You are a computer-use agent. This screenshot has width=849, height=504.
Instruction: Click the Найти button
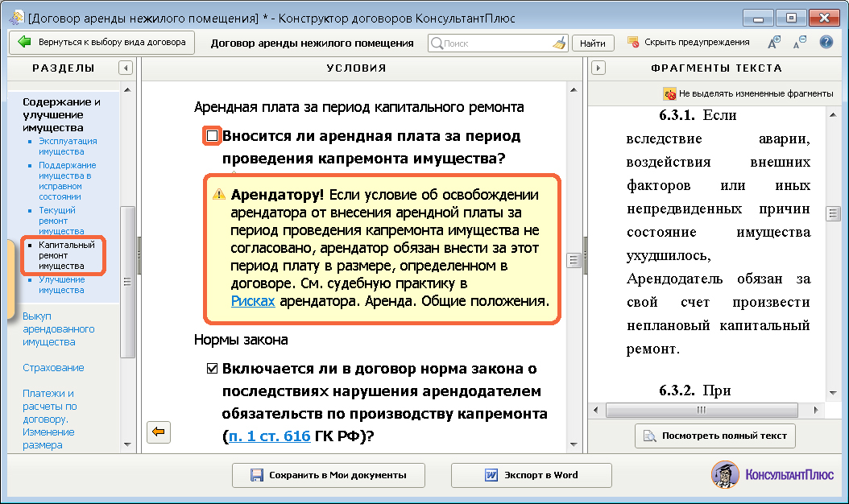pos(593,43)
